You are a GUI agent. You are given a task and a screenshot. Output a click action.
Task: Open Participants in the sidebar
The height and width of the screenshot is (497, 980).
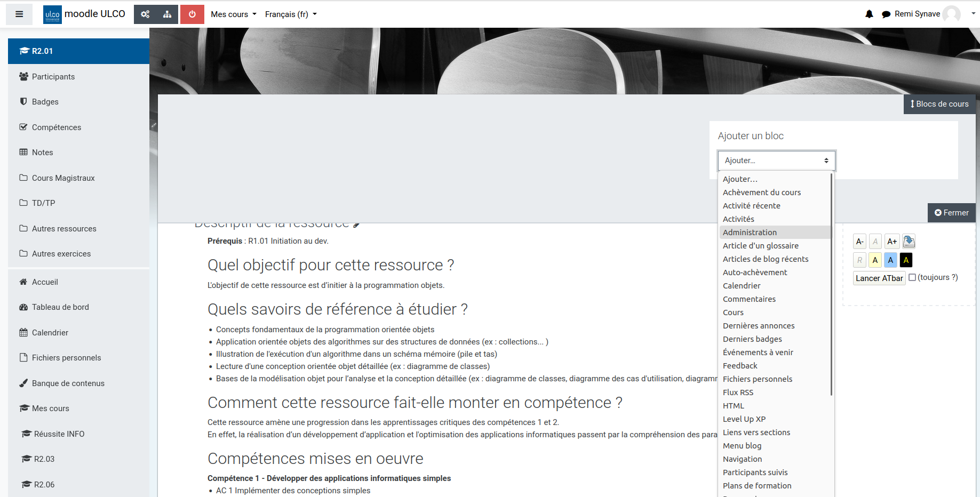tap(53, 77)
